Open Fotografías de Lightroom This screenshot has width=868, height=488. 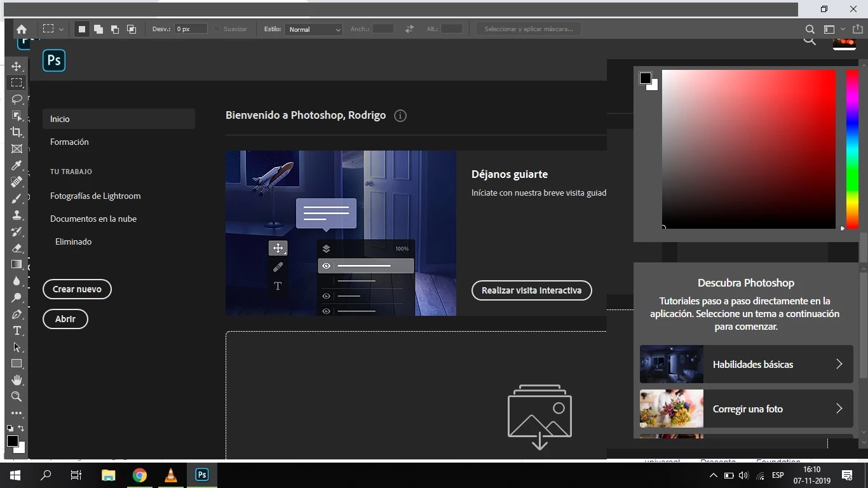[x=95, y=196]
